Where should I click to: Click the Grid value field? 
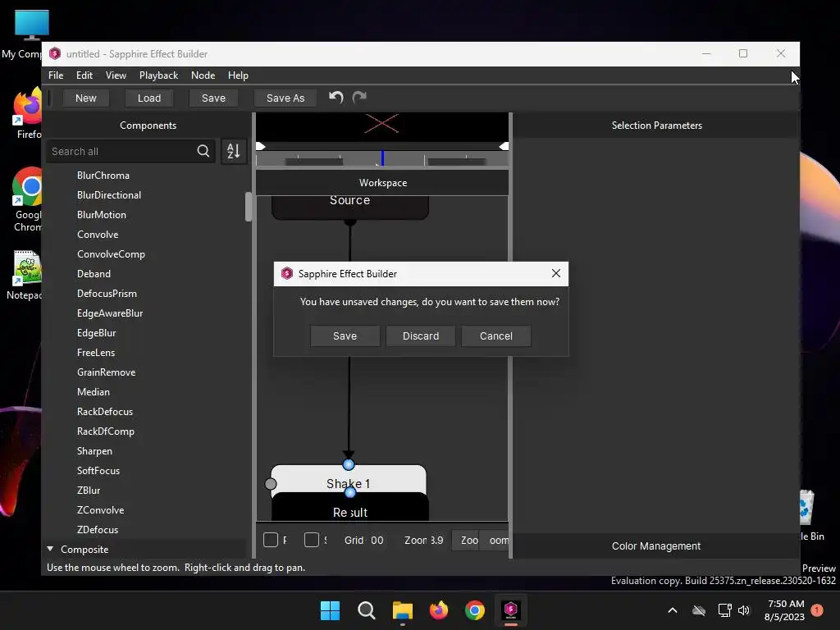point(377,541)
